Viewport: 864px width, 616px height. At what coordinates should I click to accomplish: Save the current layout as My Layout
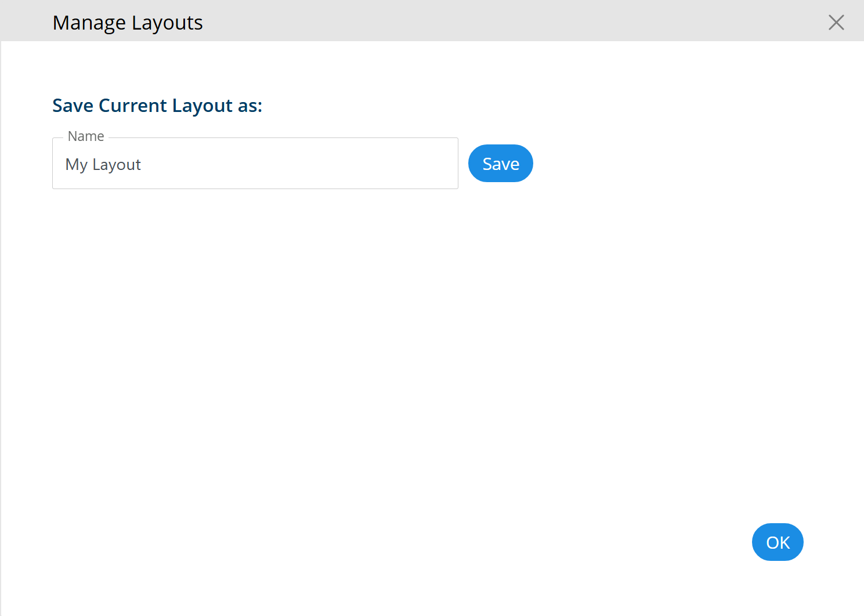(501, 164)
